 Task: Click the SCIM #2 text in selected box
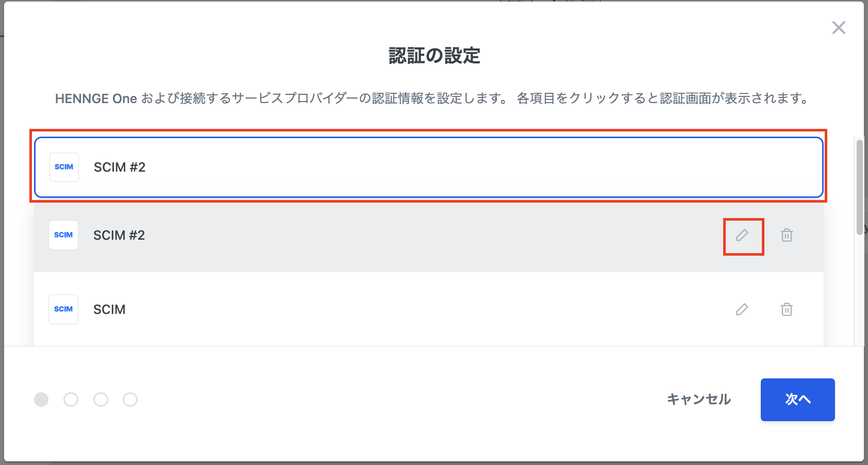[x=120, y=168]
